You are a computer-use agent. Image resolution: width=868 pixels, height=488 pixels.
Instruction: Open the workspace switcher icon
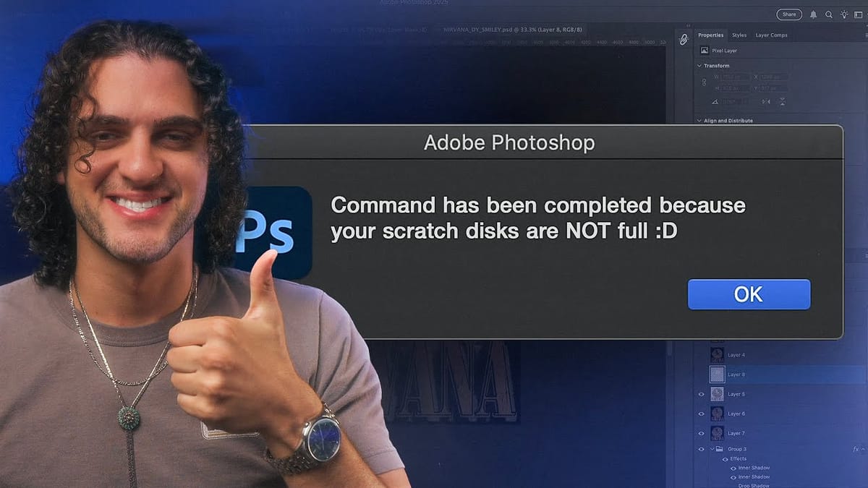click(857, 14)
